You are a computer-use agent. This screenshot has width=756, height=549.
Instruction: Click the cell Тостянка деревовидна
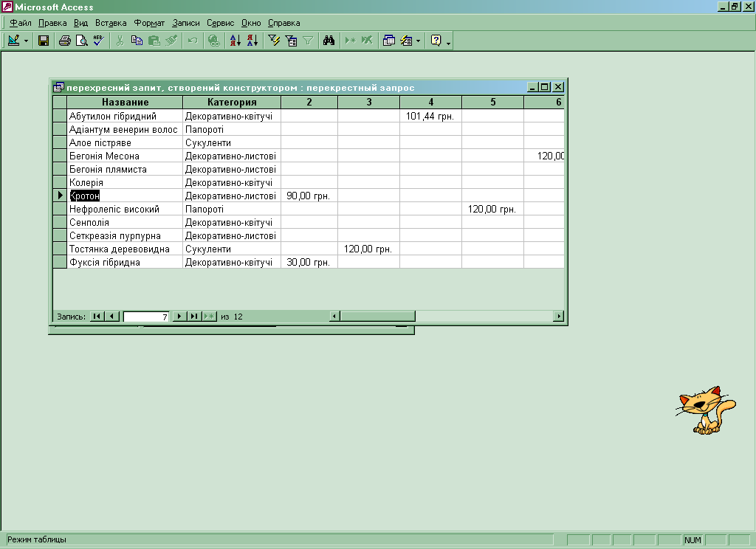pyautogui.click(x=125, y=249)
